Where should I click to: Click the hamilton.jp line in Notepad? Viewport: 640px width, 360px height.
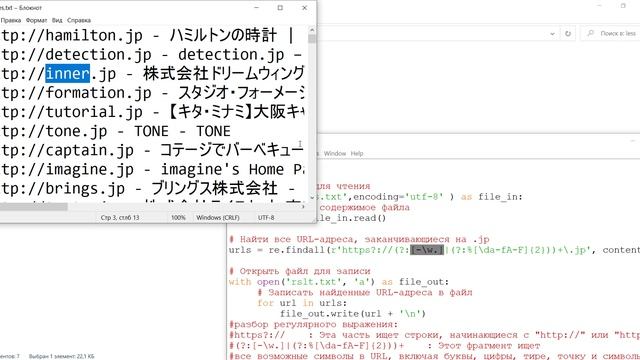(148, 35)
